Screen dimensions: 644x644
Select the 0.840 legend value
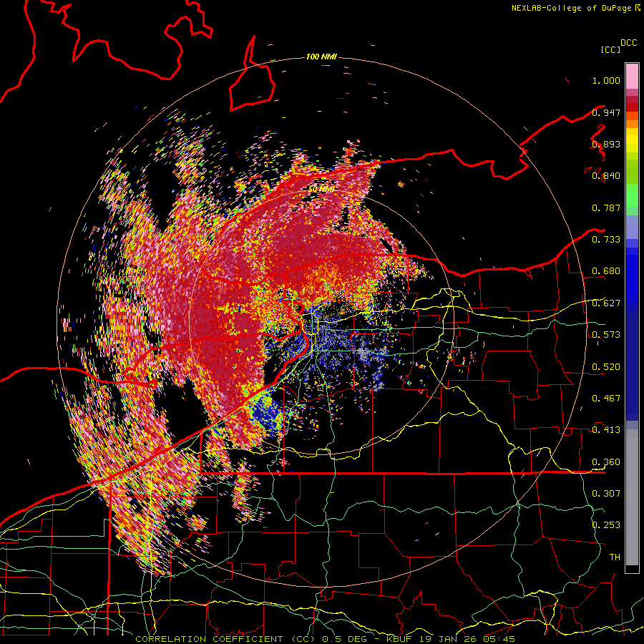606,176
